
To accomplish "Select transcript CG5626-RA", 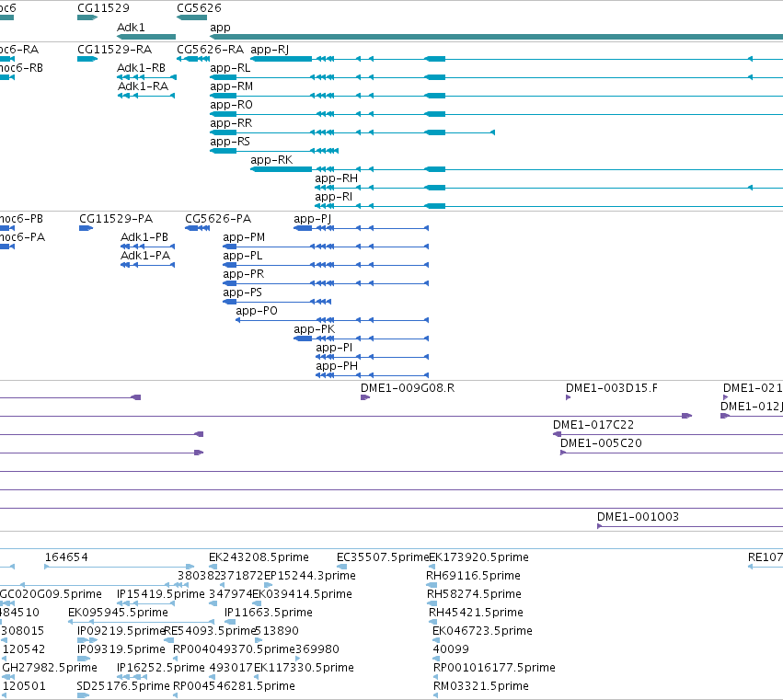I will pos(210,50).
